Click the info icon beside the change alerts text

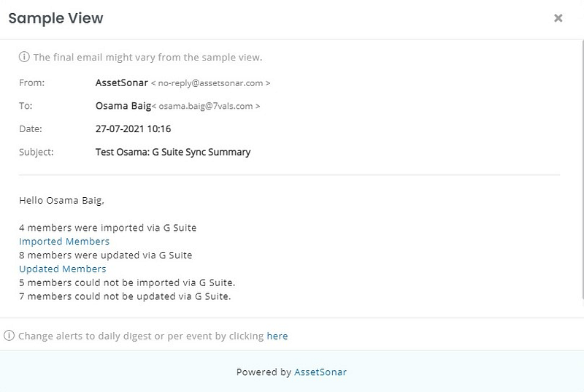9,337
